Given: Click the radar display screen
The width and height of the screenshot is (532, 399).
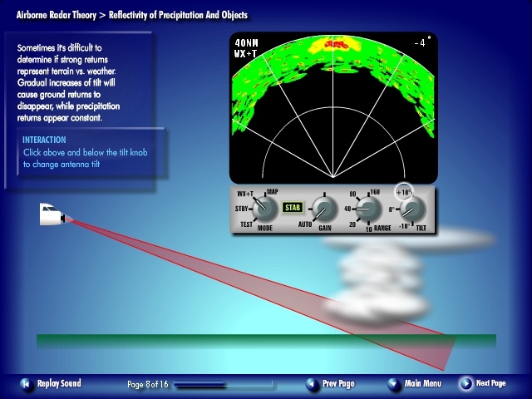Looking at the screenshot, I should [x=333, y=108].
